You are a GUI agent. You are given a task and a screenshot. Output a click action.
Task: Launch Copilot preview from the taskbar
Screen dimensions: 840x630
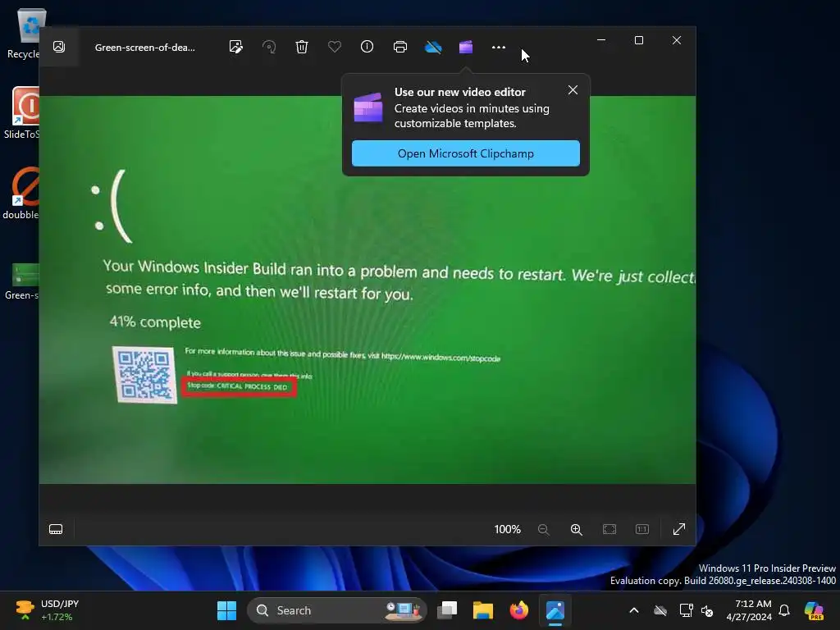(814, 610)
